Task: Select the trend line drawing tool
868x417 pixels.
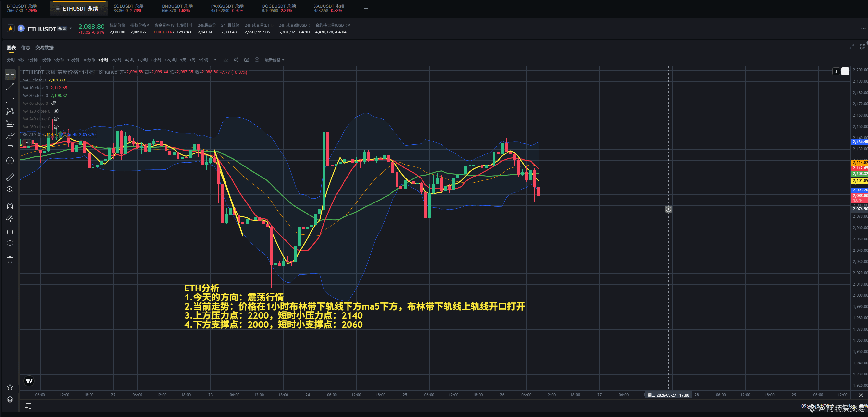Action: [10, 87]
